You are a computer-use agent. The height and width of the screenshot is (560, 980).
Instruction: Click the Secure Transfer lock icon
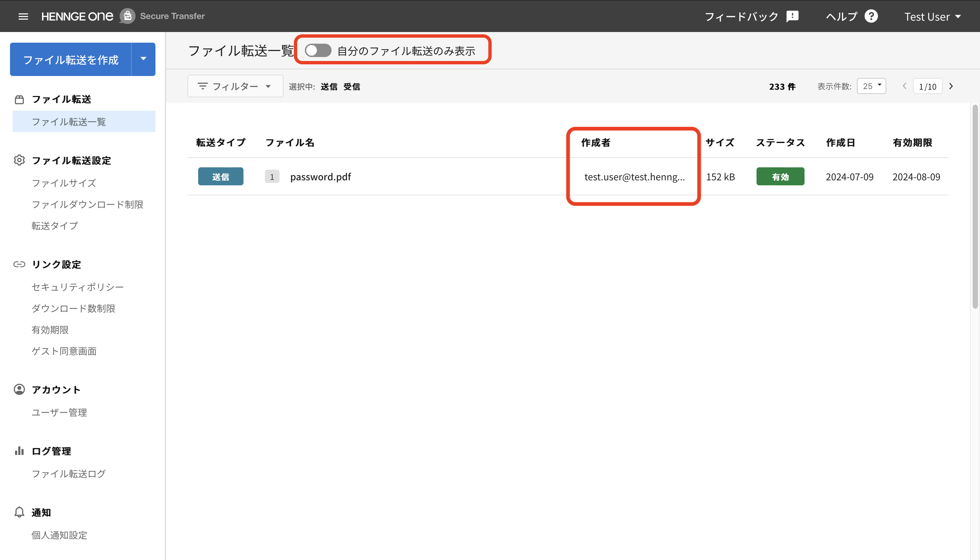[127, 16]
